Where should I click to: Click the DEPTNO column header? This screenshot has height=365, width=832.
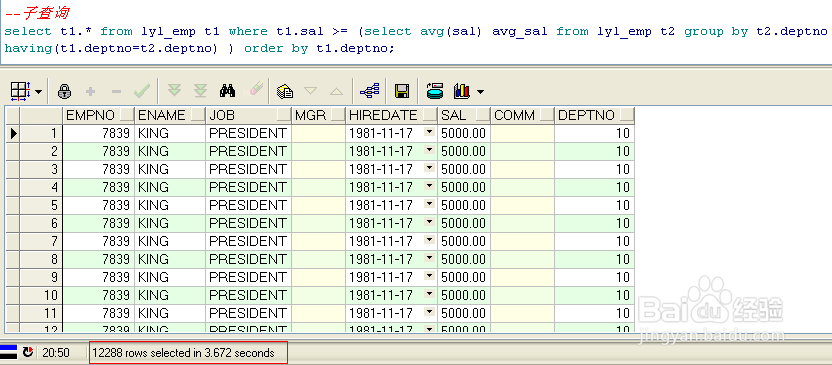(x=594, y=115)
